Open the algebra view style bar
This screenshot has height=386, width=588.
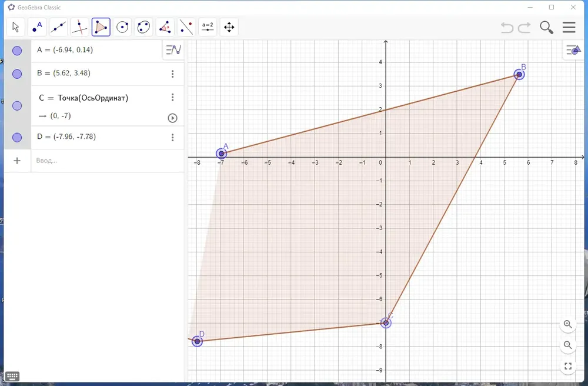click(x=173, y=49)
